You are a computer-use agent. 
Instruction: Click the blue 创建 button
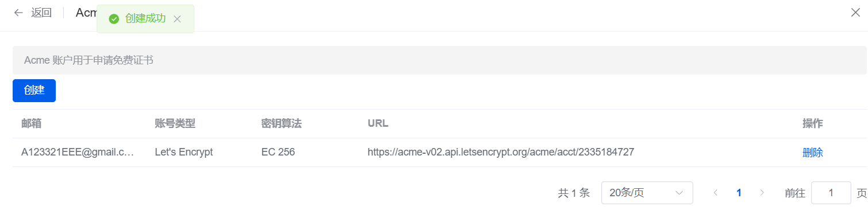[x=34, y=91]
